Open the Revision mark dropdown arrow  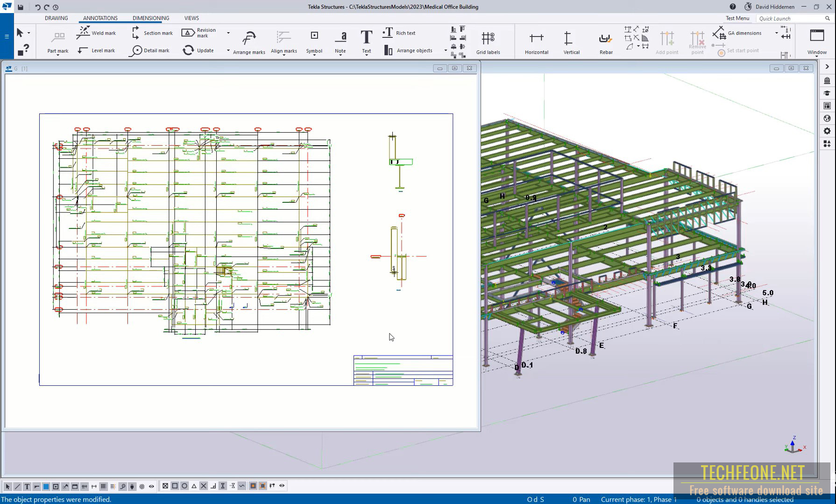coord(228,33)
